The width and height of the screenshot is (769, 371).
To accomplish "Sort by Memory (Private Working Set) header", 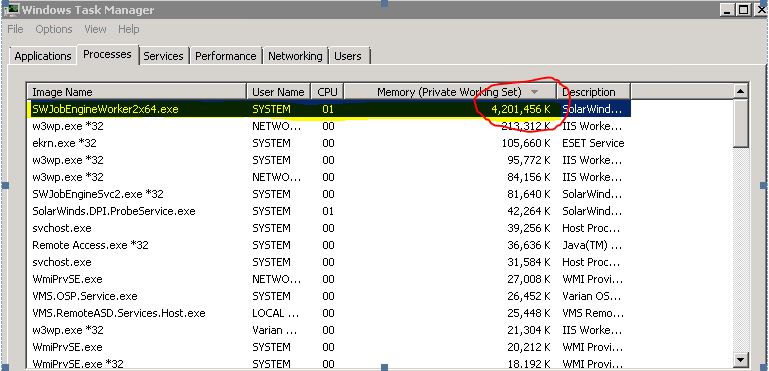I will pos(450,92).
